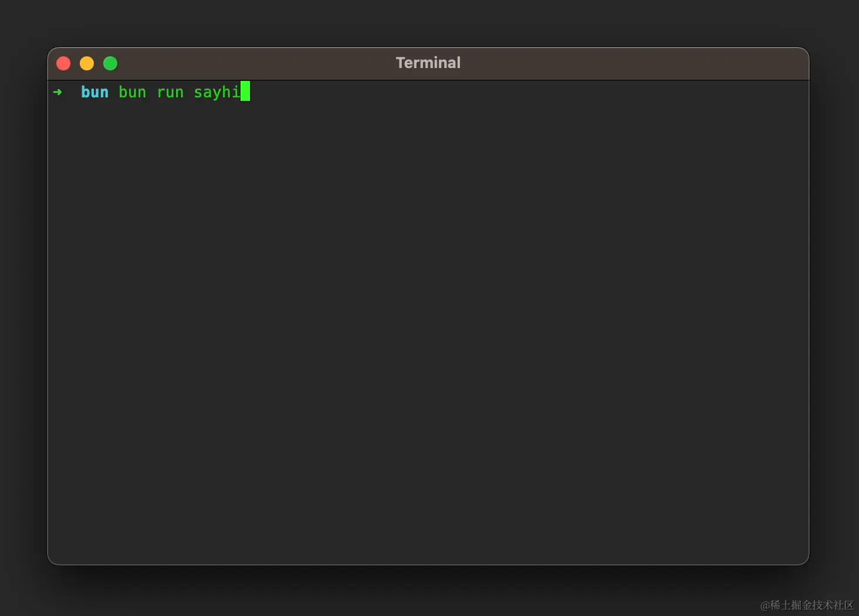Click the Terminal title text
The width and height of the screenshot is (859, 616).
coord(428,63)
